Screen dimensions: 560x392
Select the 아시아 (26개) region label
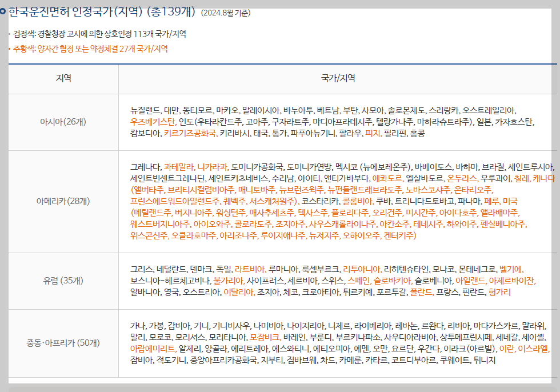pyautogui.click(x=63, y=121)
